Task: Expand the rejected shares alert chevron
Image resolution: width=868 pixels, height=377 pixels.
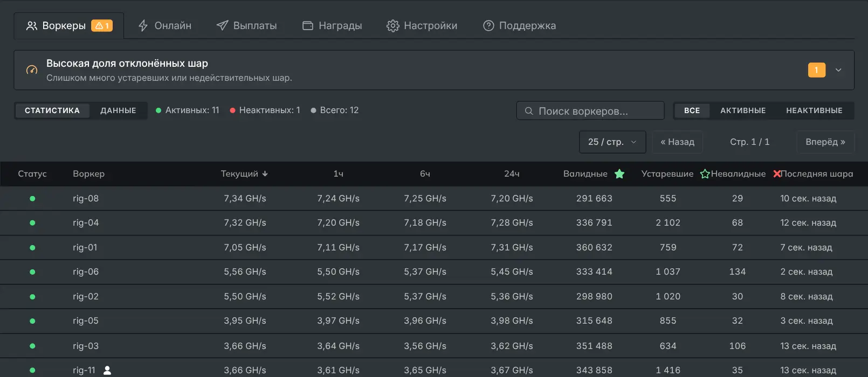Action: click(x=838, y=70)
